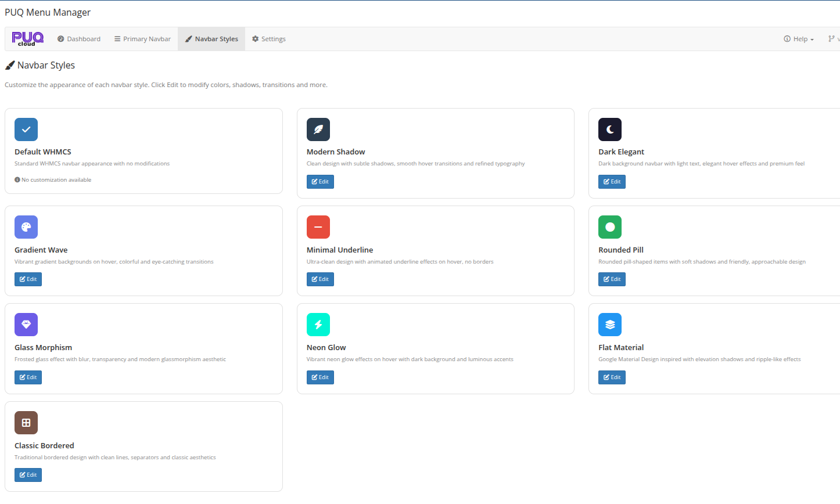This screenshot has height=504, width=840.
Task: Click the feather icon for Modern Shadow style
Action: click(318, 129)
